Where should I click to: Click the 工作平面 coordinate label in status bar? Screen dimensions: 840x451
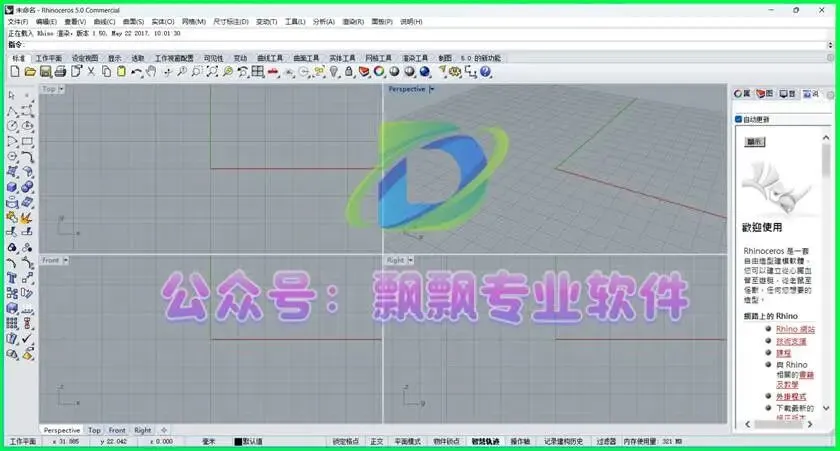click(x=23, y=441)
